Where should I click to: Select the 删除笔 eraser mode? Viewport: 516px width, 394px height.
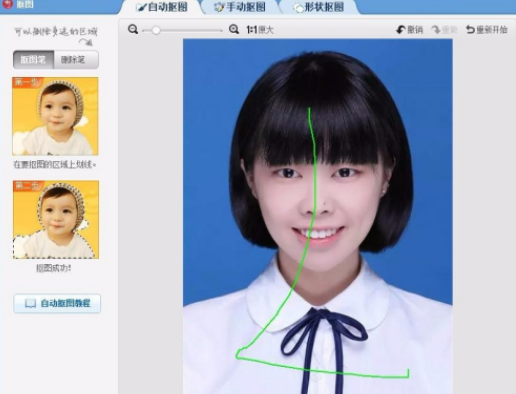(x=76, y=60)
